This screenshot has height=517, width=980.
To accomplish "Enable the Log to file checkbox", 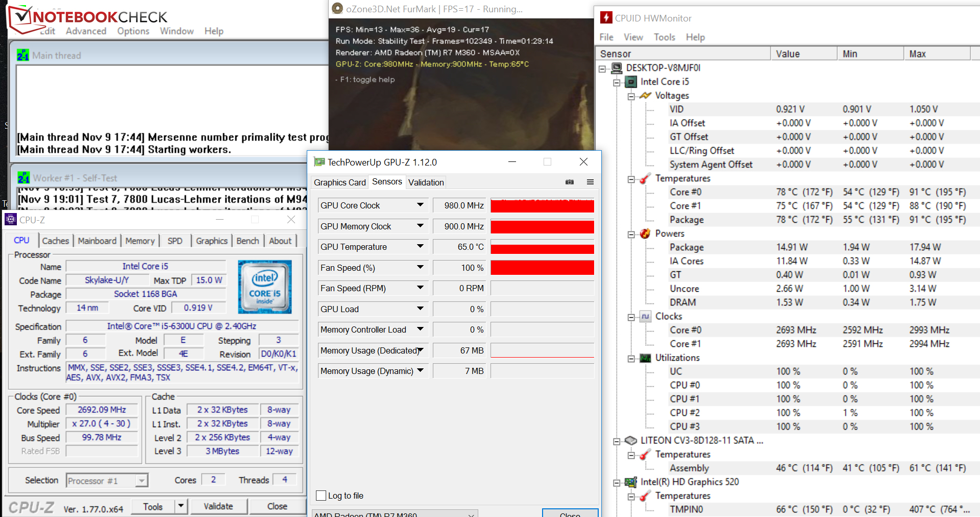I will pyautogui.click(x=321, y=496).
